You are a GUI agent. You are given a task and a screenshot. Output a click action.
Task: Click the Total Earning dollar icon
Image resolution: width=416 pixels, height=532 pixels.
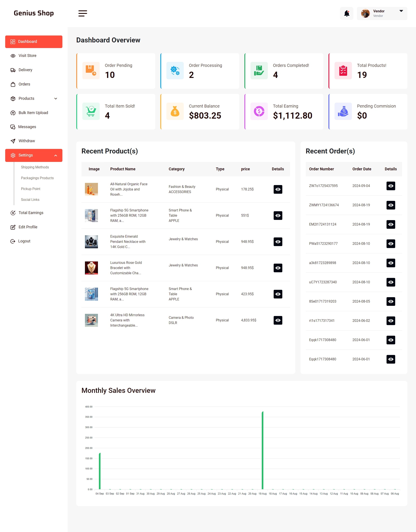click(x=259, y=111)
